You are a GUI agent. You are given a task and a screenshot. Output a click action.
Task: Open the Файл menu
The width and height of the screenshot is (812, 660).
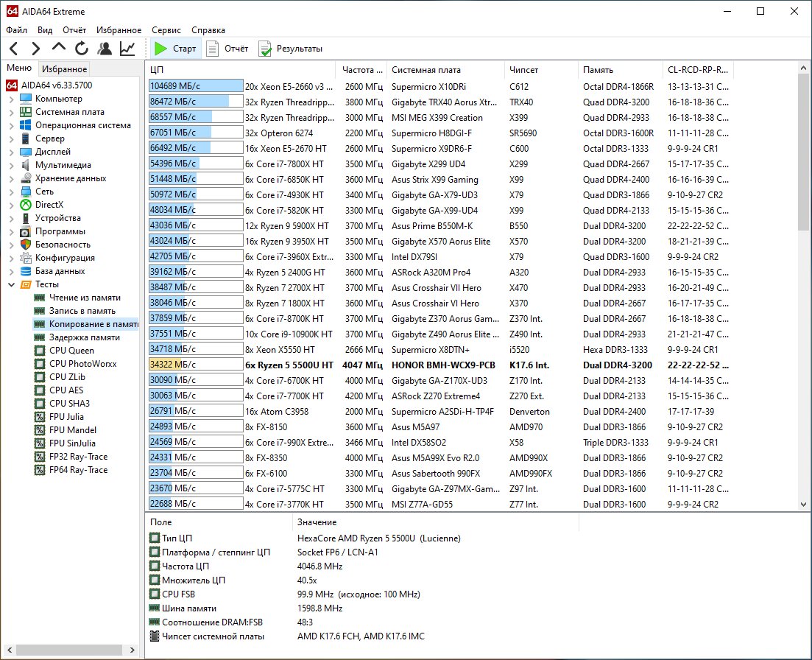(17, 30)
